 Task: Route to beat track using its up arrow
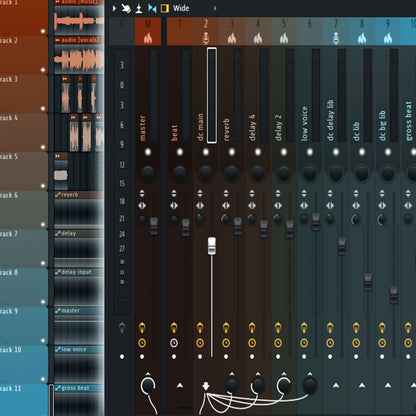[x=180, y=386]
